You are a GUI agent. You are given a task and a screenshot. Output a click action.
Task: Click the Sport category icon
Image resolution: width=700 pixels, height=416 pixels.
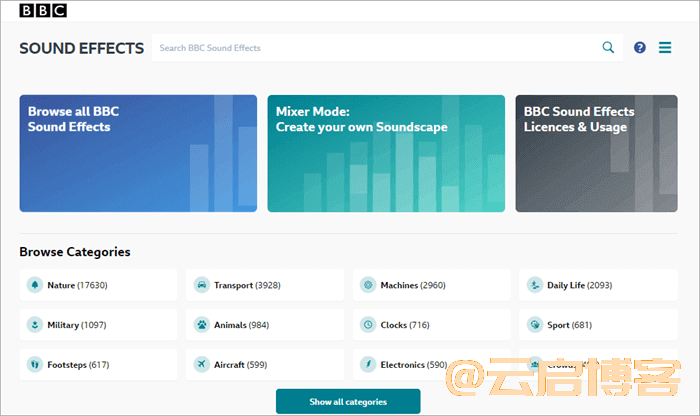pyautogui.click(x=535, y=324)
